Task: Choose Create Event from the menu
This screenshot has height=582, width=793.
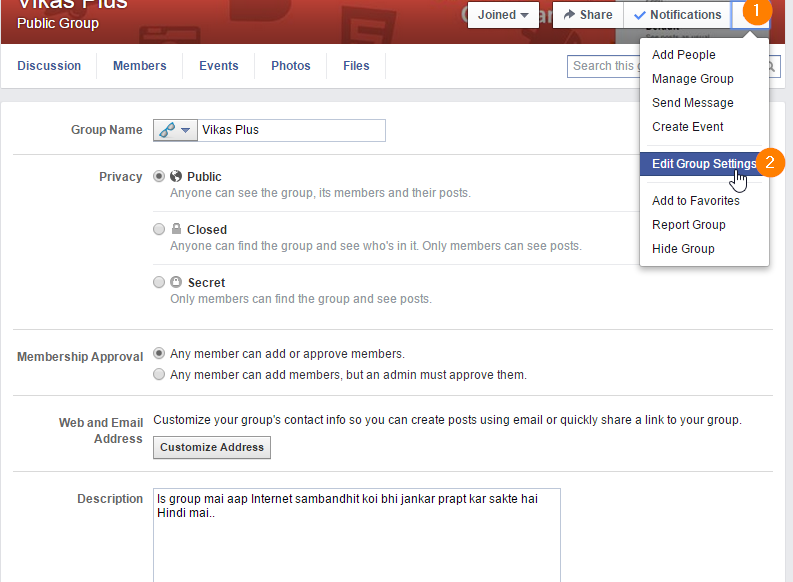Action: 704,127
